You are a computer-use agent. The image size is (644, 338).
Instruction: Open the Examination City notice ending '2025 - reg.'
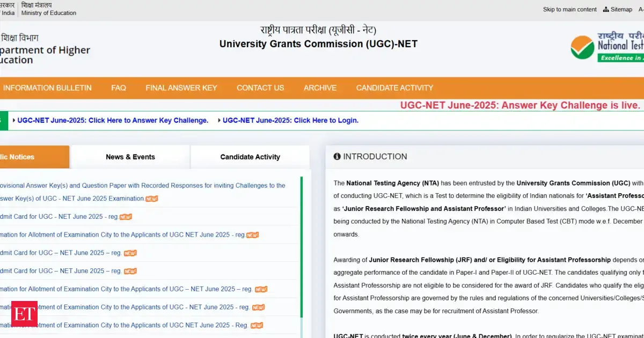pyautogui.click(x=122, y=234)
